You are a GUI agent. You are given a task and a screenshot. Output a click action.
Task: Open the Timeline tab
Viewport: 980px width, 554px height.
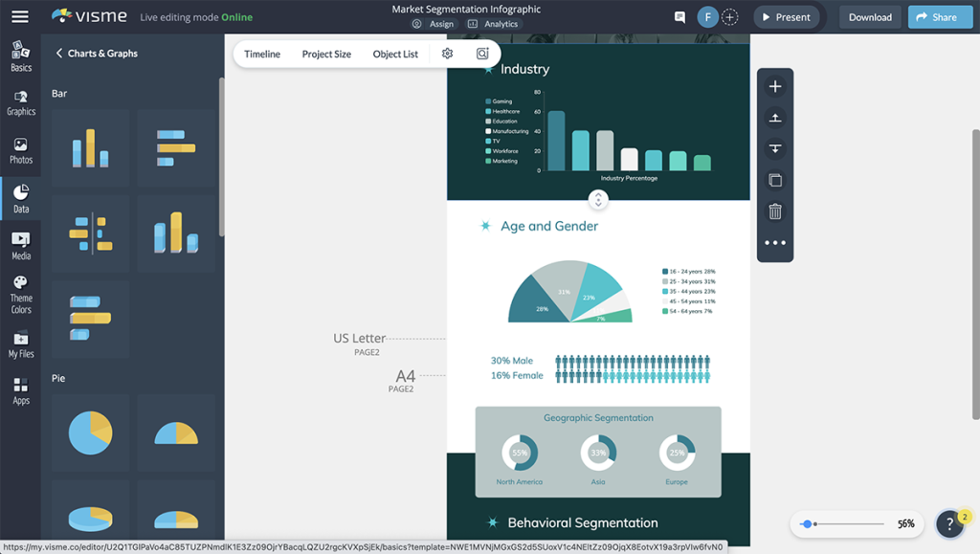[262, 55]
